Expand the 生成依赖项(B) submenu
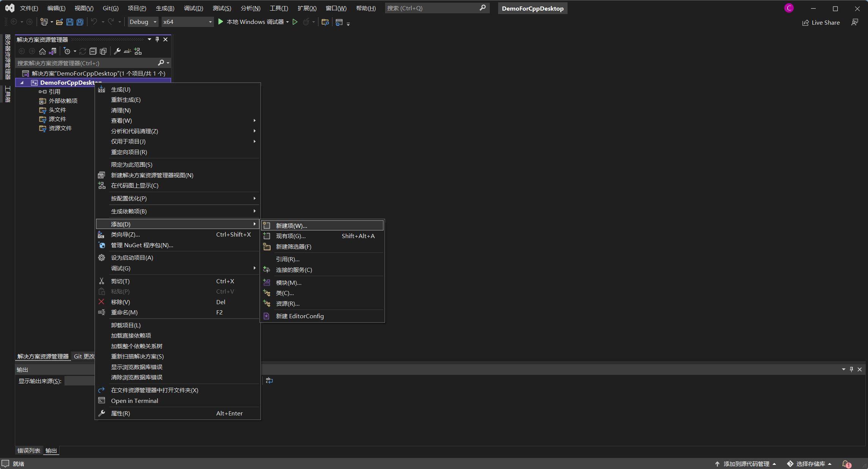The image size is (868, 469). [178, 212]
